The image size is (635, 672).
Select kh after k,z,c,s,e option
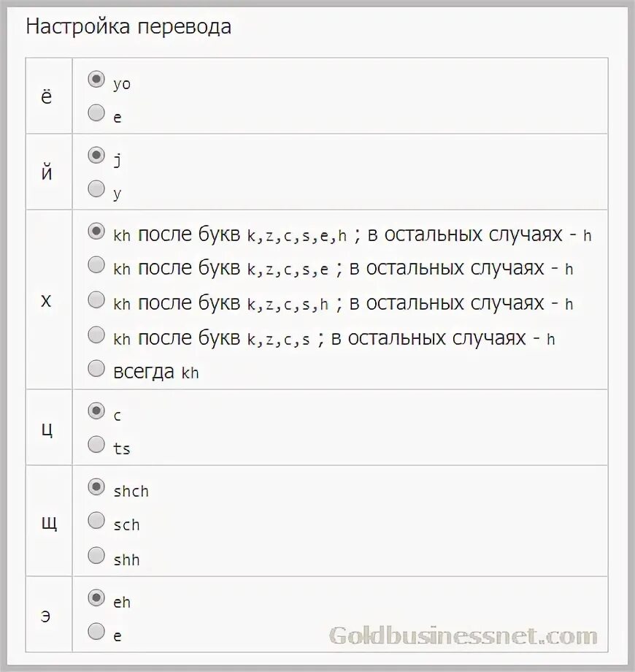pyautogui.click(x=96, y=265)
